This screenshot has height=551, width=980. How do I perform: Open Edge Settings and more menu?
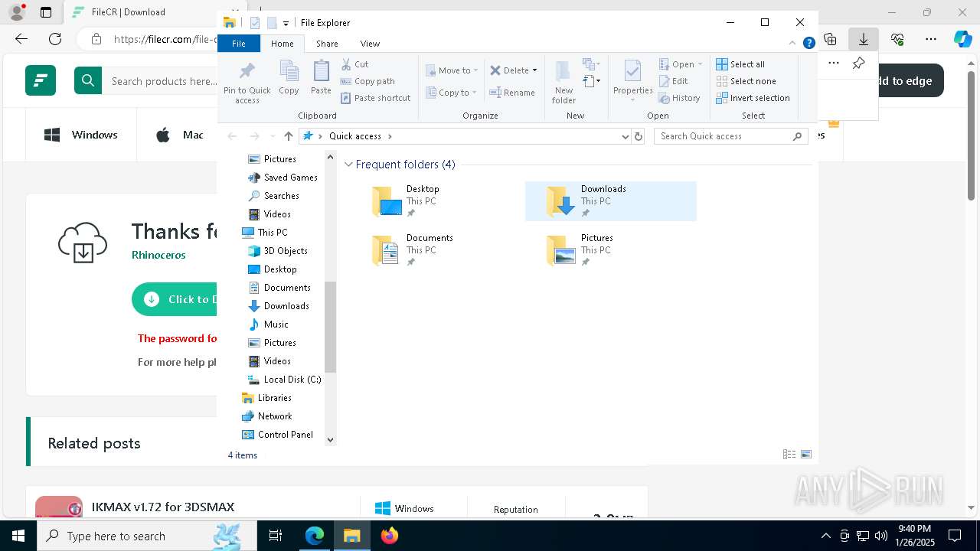[931, 39]
